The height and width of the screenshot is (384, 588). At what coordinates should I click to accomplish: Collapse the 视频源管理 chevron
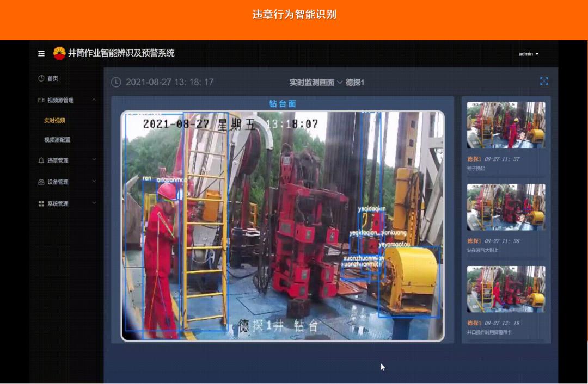click(x=94, y=100)
